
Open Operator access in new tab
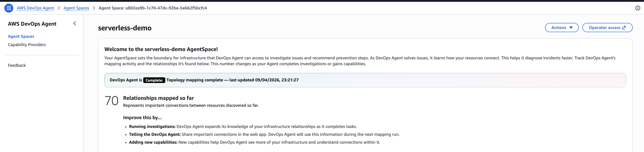tap(607, 27)
